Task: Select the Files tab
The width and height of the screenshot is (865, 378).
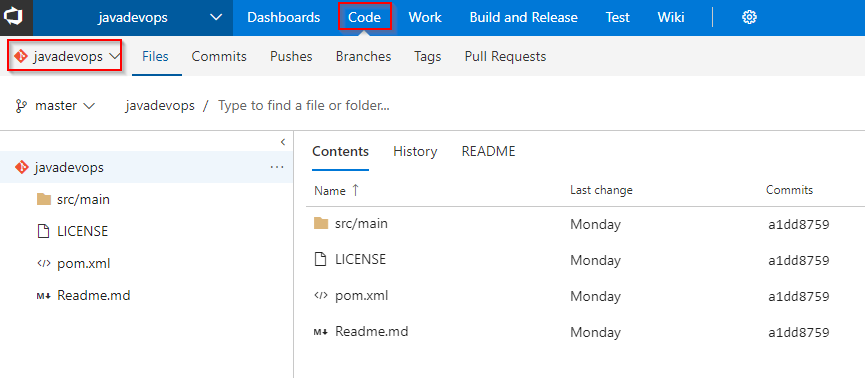Action: pos(155,56)
